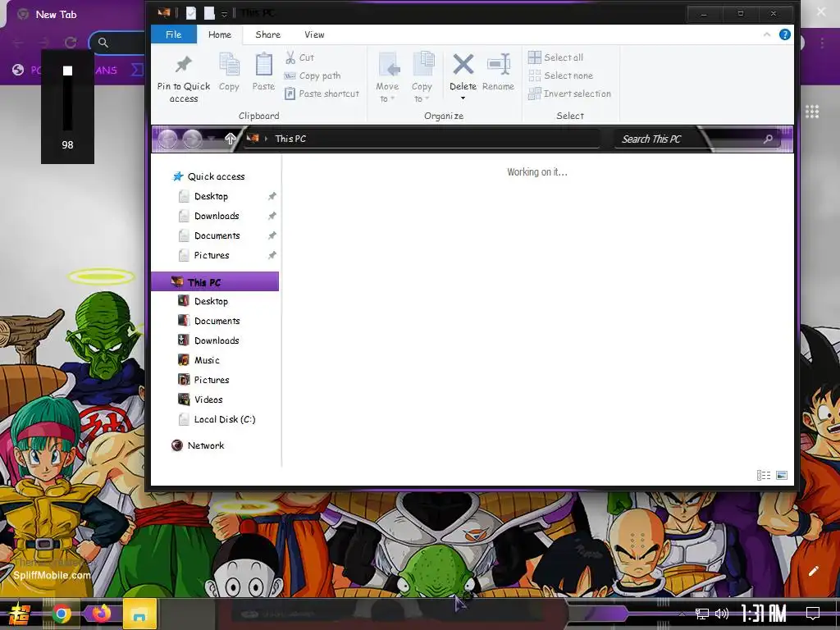Open the Delete dropdown arrow
This screenshot has height=630, width=840.
click(x=463, y=98)
